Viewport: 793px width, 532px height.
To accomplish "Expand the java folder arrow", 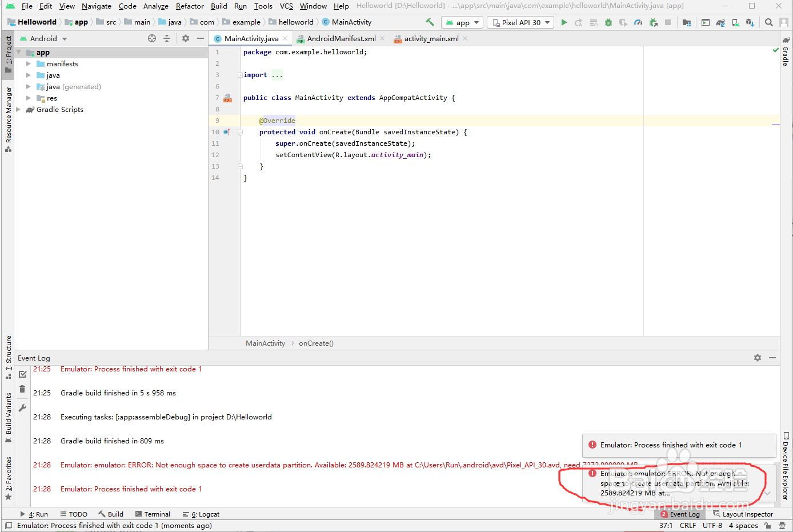I will click(x=28, y=75).
